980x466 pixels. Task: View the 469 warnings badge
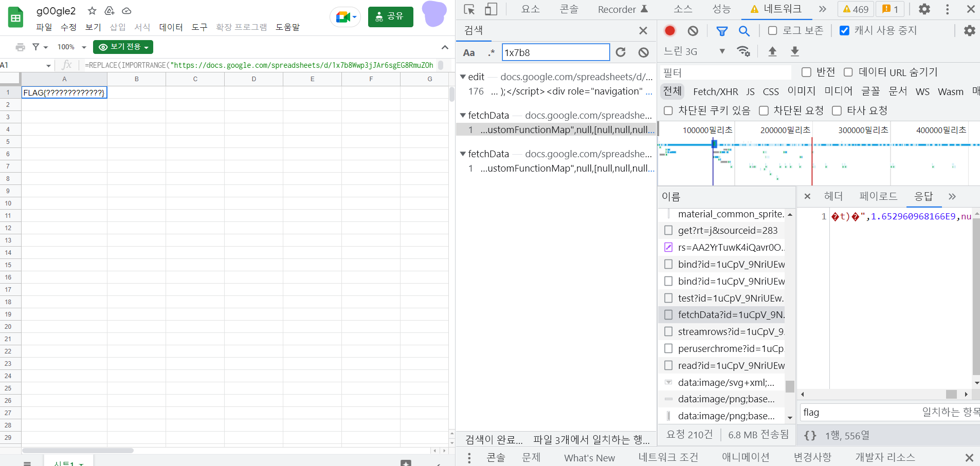(856, 9)
